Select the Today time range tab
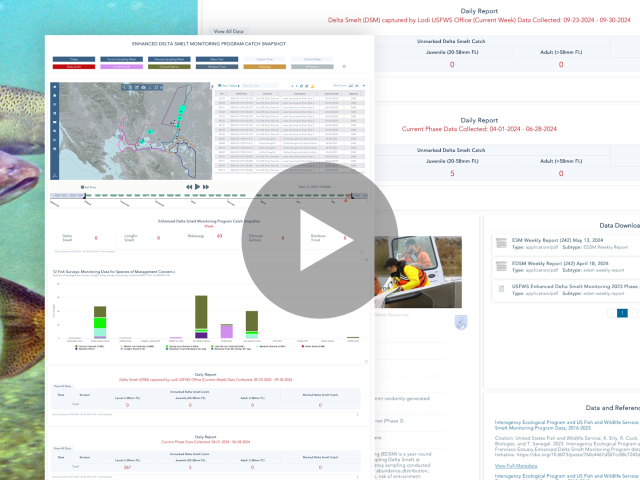Screen dimensions: 640x480 click(x=73, y=59)
